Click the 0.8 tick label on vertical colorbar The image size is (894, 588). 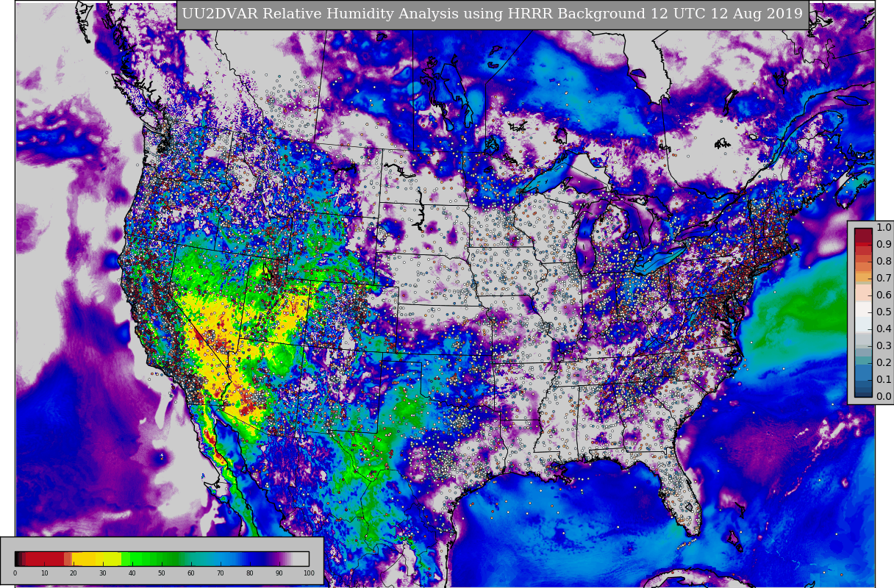(884, 262)
